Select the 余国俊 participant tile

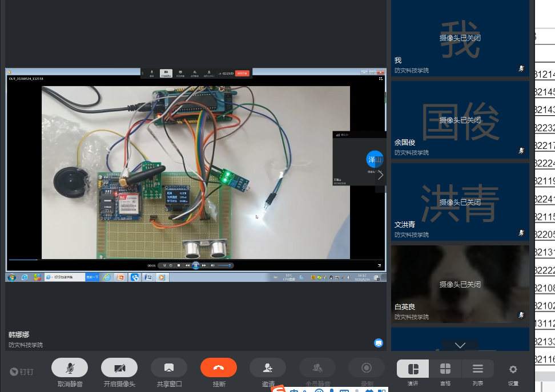pos(460,120)
